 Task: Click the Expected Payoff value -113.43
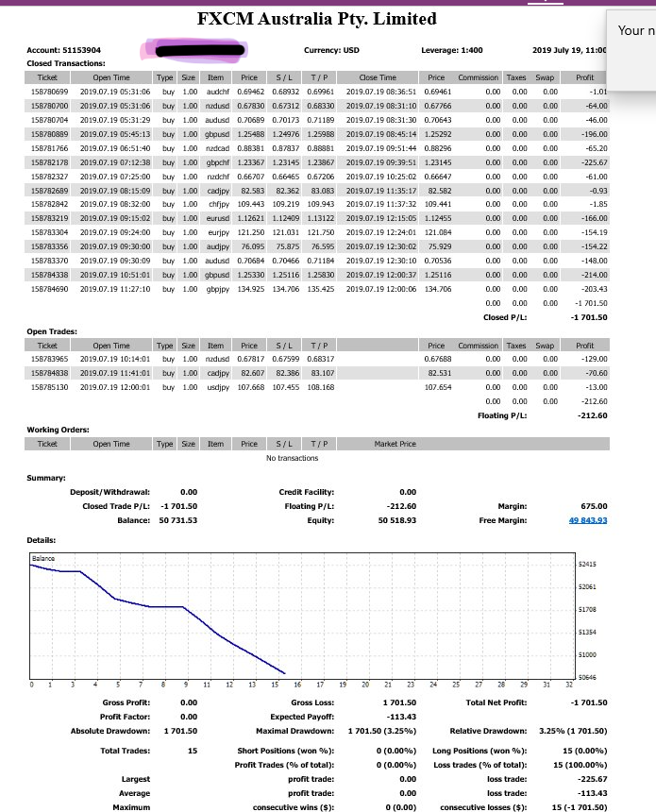pos(401,717)
